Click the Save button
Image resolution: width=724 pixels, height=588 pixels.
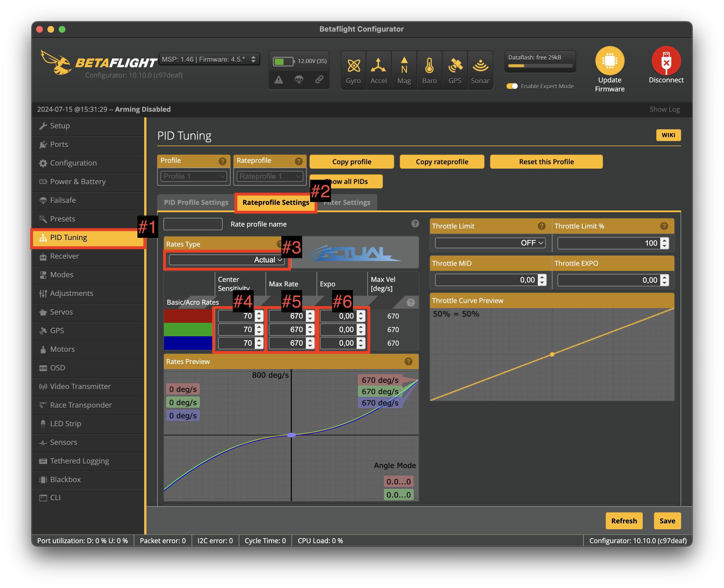click(667, 521)
